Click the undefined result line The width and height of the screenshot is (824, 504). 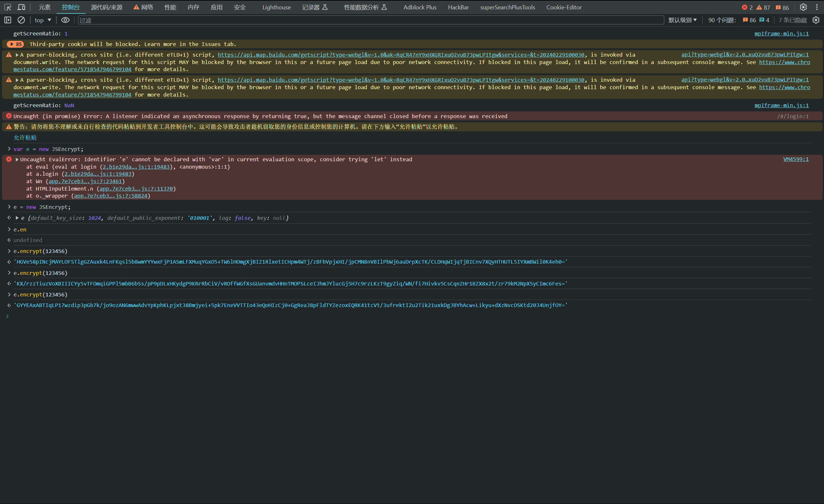[x=28, y=240]
